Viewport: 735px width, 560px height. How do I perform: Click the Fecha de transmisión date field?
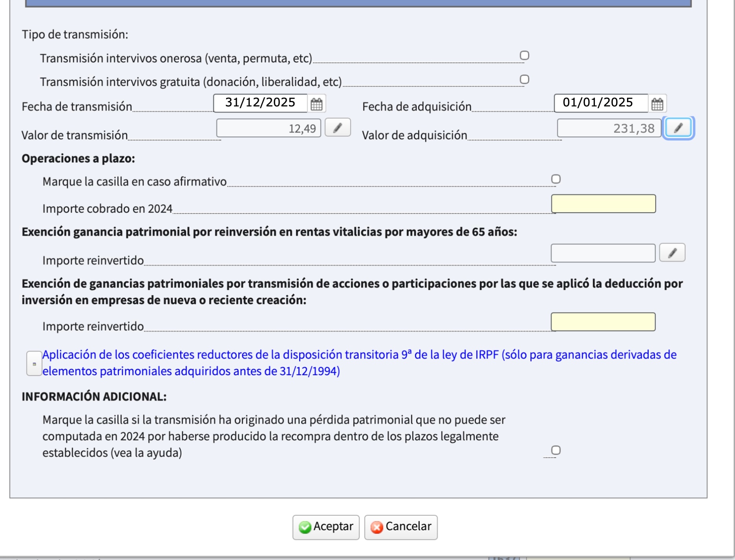click(x=261, y=103)
